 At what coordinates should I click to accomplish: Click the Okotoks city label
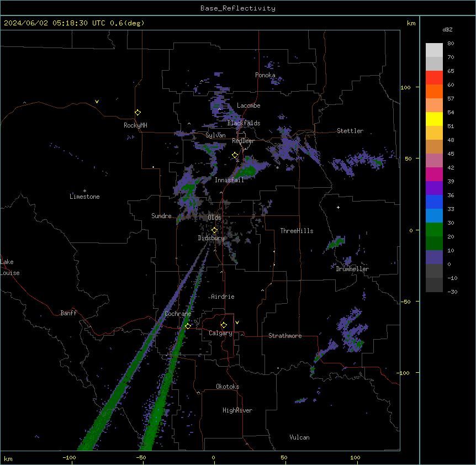[x=228, y=387]
